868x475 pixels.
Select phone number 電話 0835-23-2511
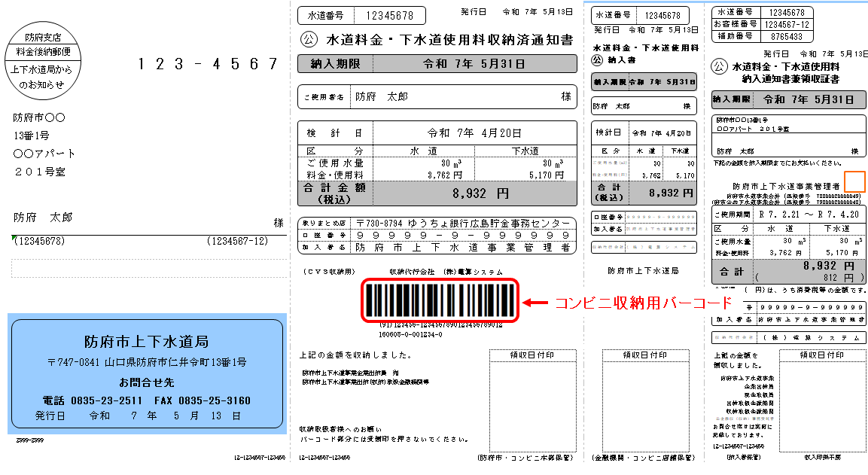pyautogui.click(x=93, y=400)
